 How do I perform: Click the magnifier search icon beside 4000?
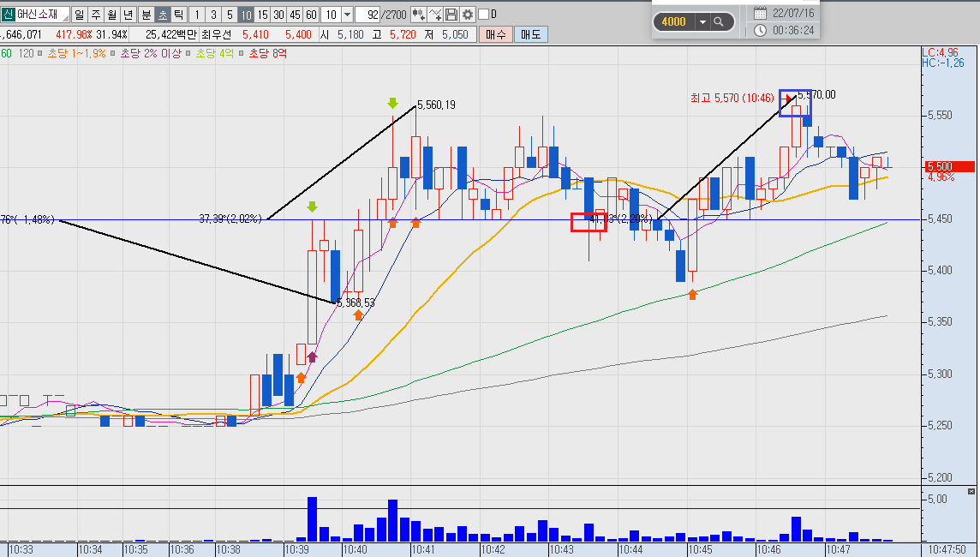coord(719,22)
